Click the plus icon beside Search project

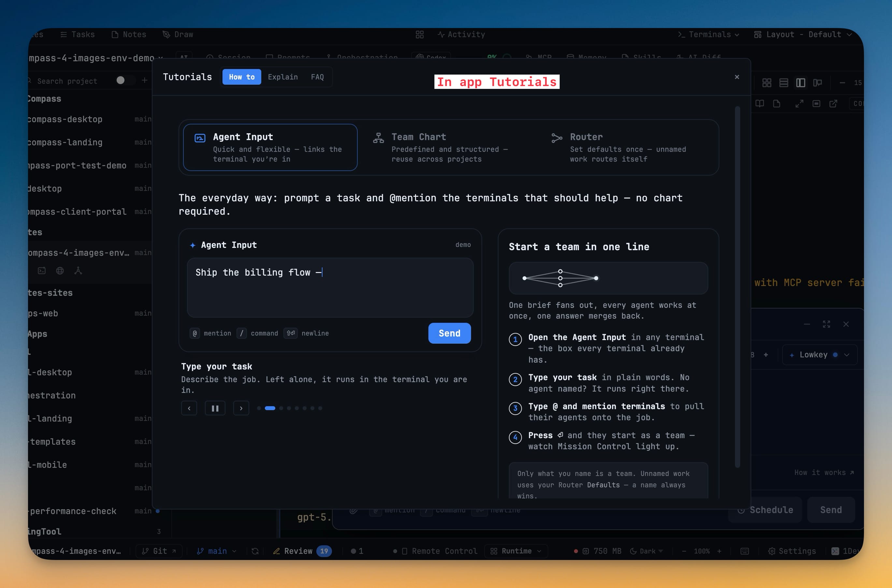[144, 80]
